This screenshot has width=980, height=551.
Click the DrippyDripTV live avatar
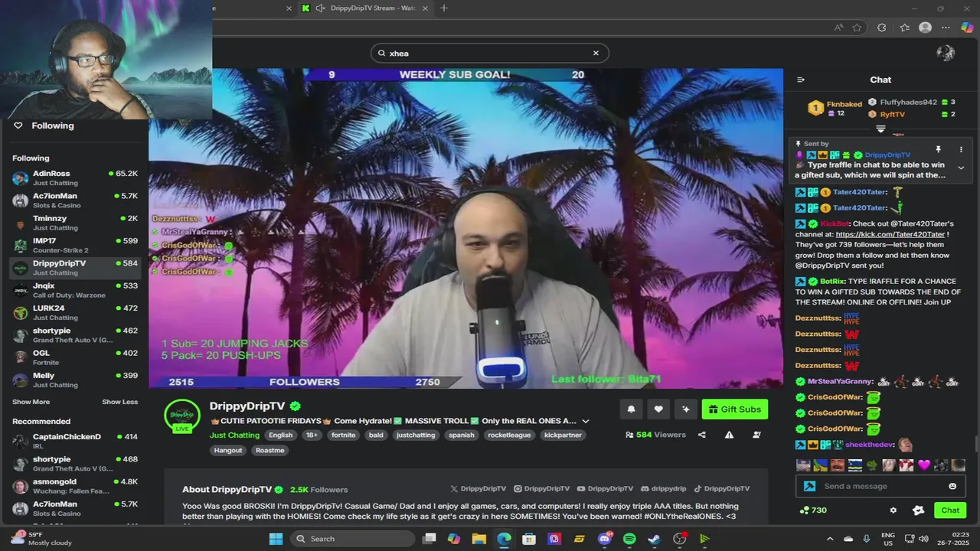pyautogui.click(x=182, y=416)
